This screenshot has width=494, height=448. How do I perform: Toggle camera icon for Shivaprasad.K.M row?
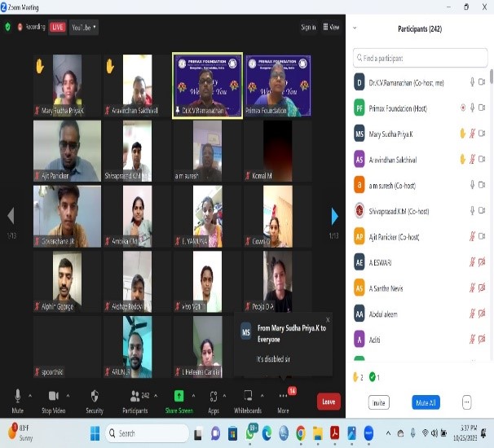[x=482, y=210]
